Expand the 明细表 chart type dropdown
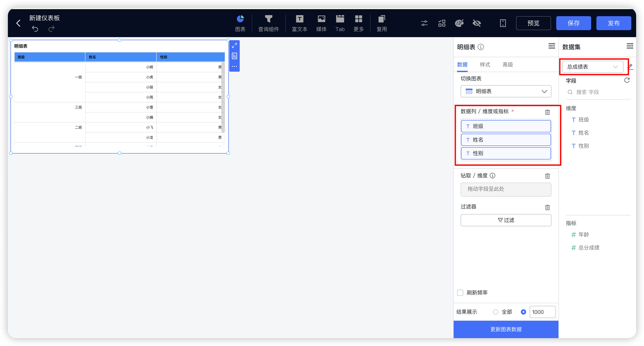 (x=506, y=91)
